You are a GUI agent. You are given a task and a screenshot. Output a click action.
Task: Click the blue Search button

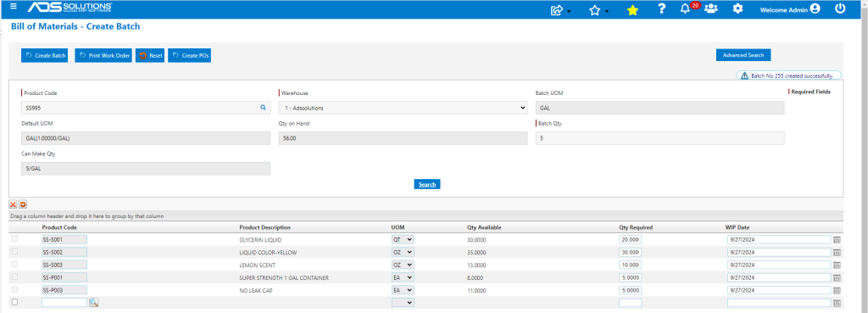(x=427, y=184)
